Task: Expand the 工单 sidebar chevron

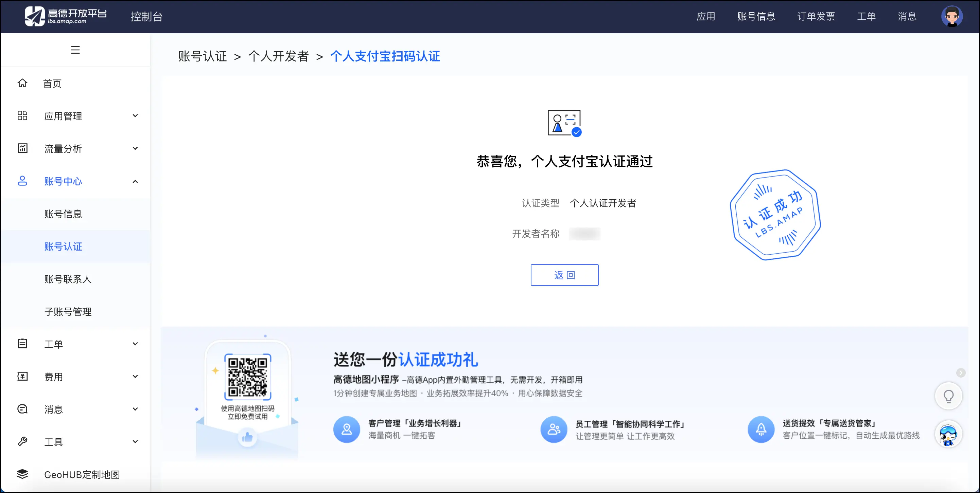Action: 135,344
